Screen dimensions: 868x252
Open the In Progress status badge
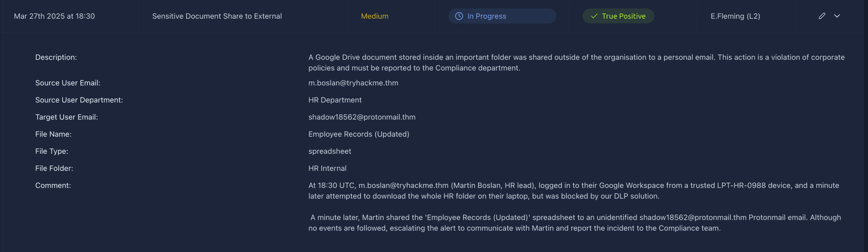[x=502, y=16]
